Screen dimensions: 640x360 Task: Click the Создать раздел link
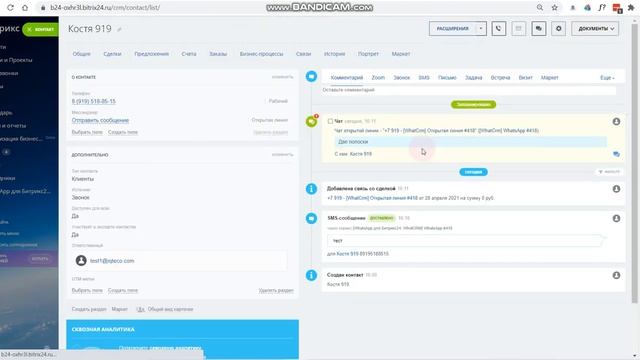click(89, 309)
